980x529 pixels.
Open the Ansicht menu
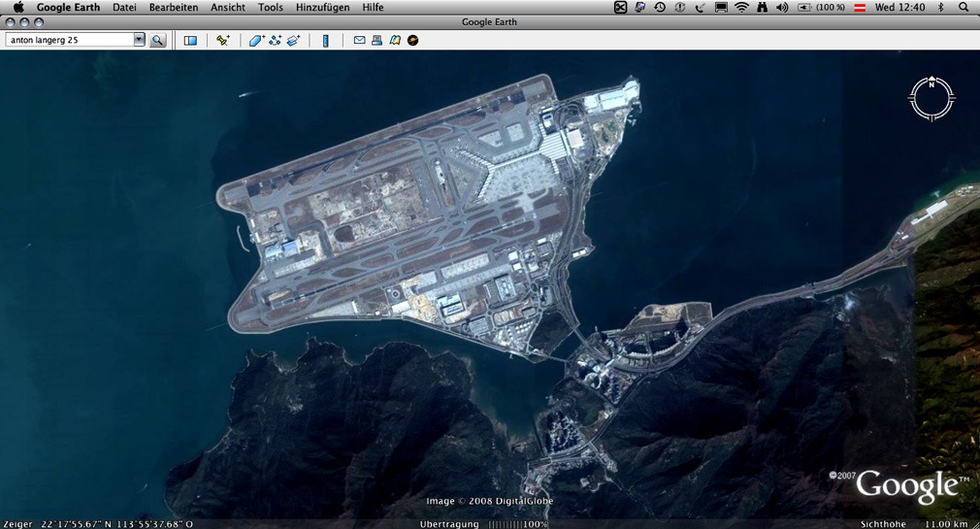pyautogui.click(x=228, y=7)
